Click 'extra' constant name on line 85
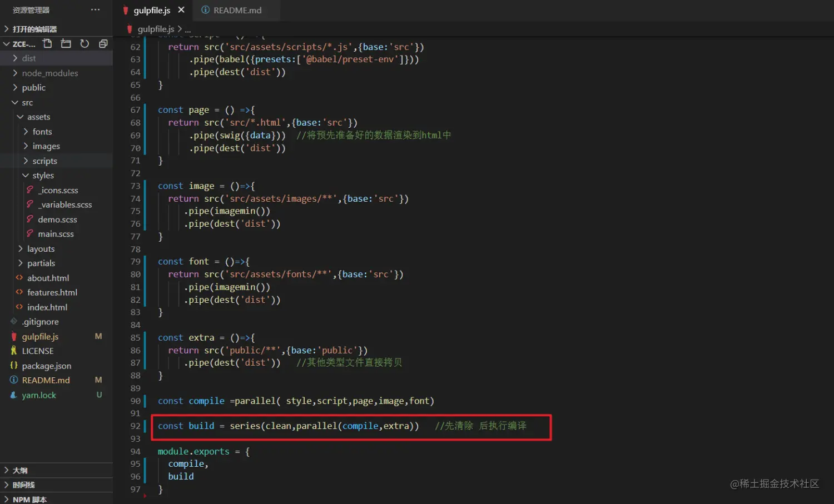The height and width of the screenshot is (504, 834). (x=201, y=337)
